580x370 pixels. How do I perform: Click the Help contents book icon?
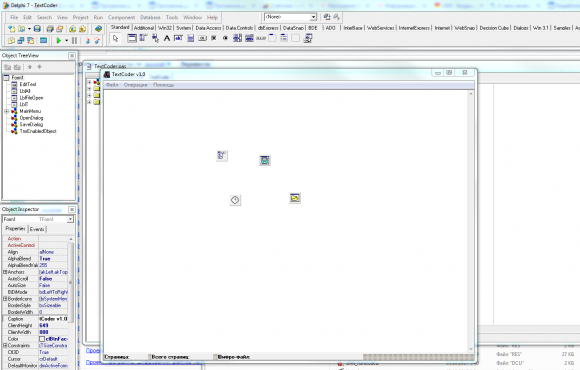pyautogui.click(x=98, y=28)
